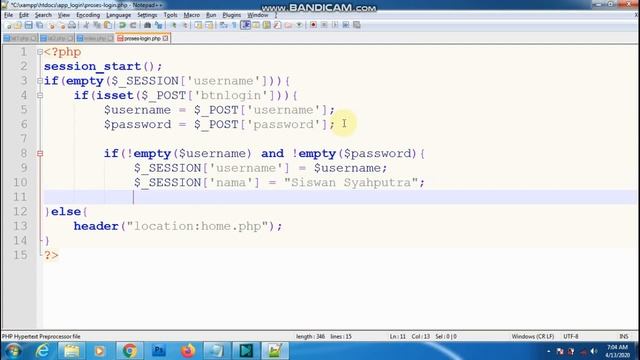
Task: Toggle the Word wrap icon
Action: point(224,25)
